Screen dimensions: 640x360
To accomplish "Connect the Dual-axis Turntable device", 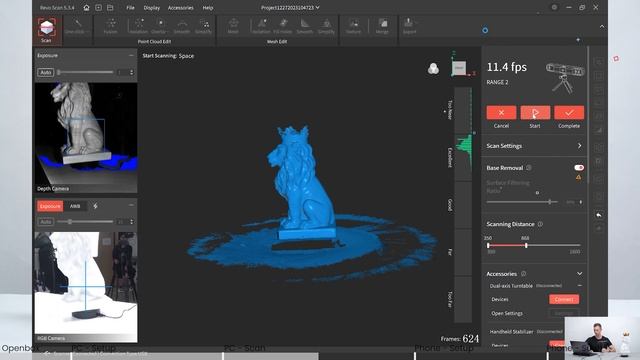I will [x=564, y=299].
